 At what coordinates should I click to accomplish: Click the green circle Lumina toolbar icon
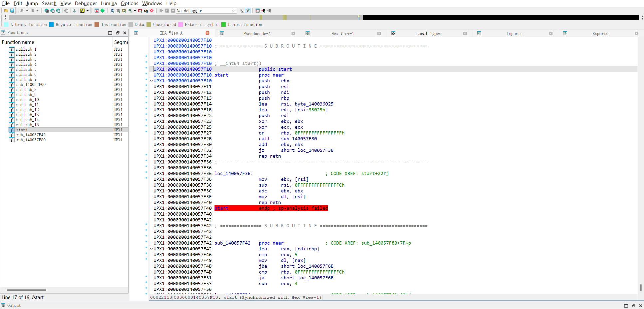[x=103, y=11]
